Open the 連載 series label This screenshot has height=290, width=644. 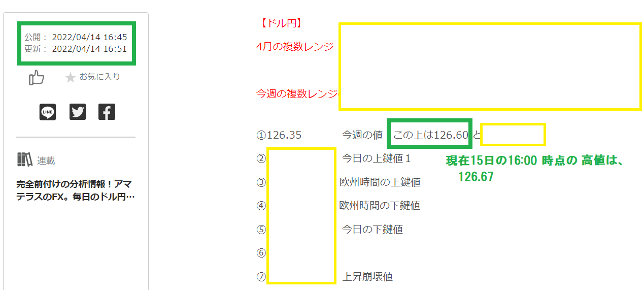(x=46, y=161)
